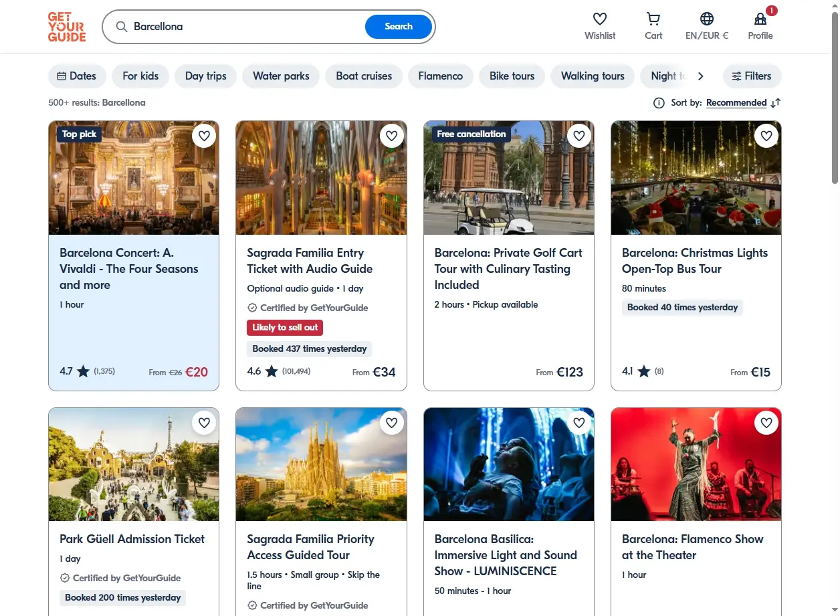Open Barcelona Basilica LUMINISCENCE title link
Image resolution: width=840 pixels, height=616 pixels.
click(506, 555)
